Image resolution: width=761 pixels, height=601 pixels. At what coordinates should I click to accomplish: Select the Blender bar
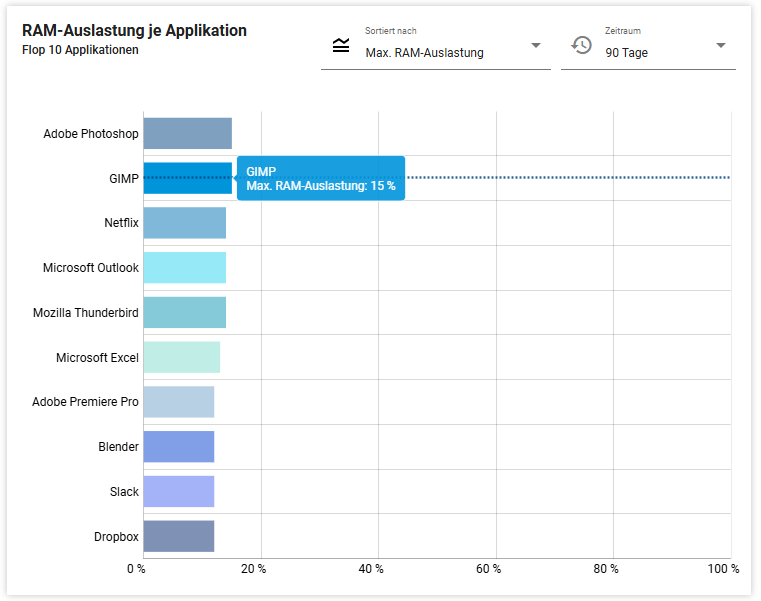(178, 447)
